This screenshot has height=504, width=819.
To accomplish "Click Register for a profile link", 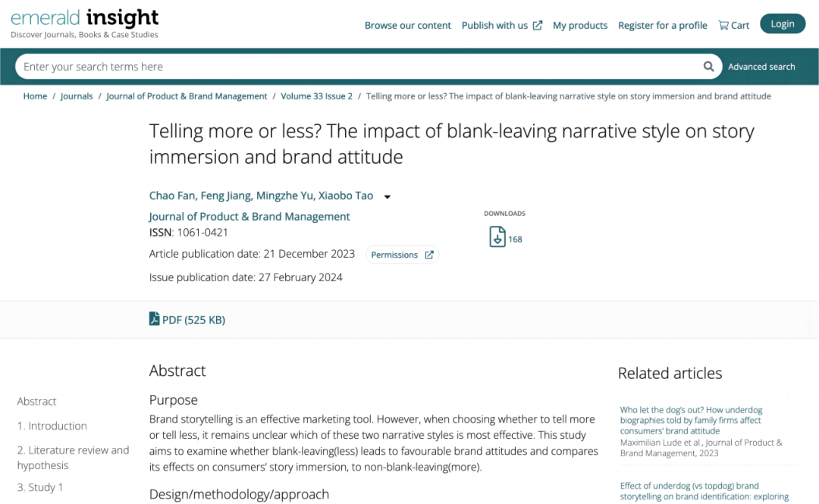I will [x=662, y=25].
